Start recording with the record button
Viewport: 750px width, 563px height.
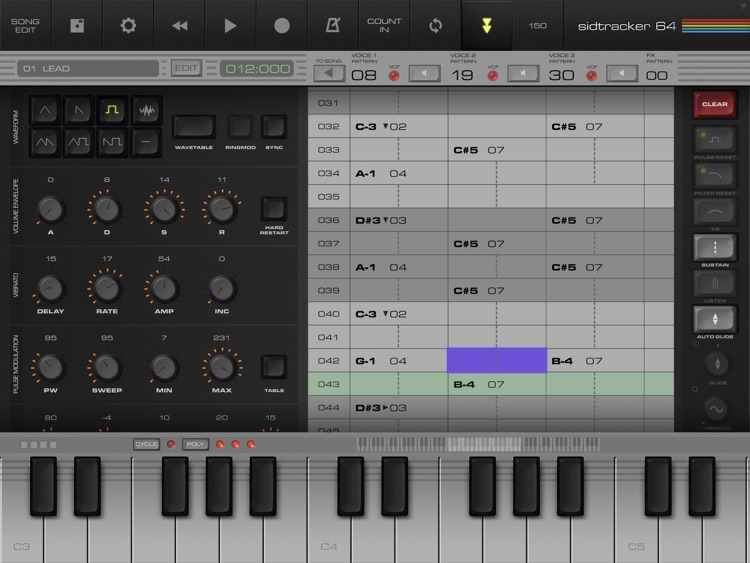282,25
